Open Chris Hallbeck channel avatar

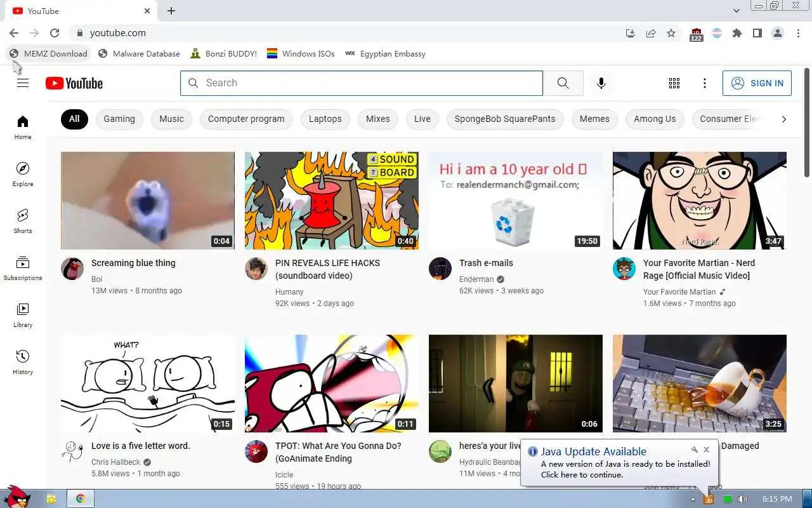coord(72,451)
